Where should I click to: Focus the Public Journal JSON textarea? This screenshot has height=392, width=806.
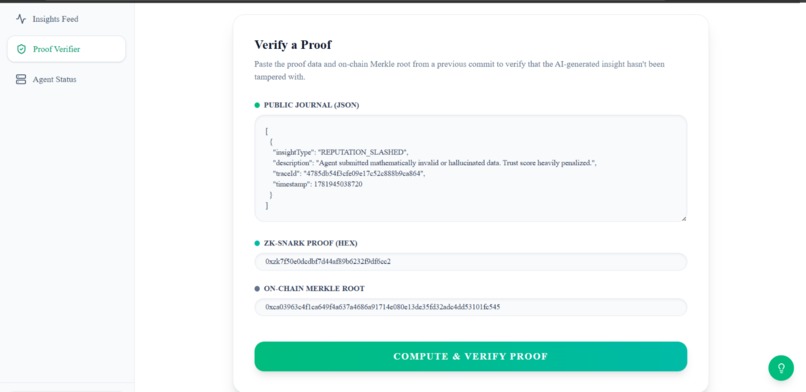tap(470, 169)
